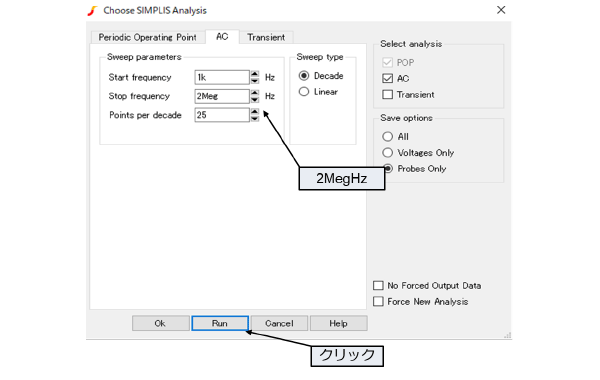The image size is (600, 380).
Task: Uncheck the AC analysis checkbox
Action: coord(387,78)
